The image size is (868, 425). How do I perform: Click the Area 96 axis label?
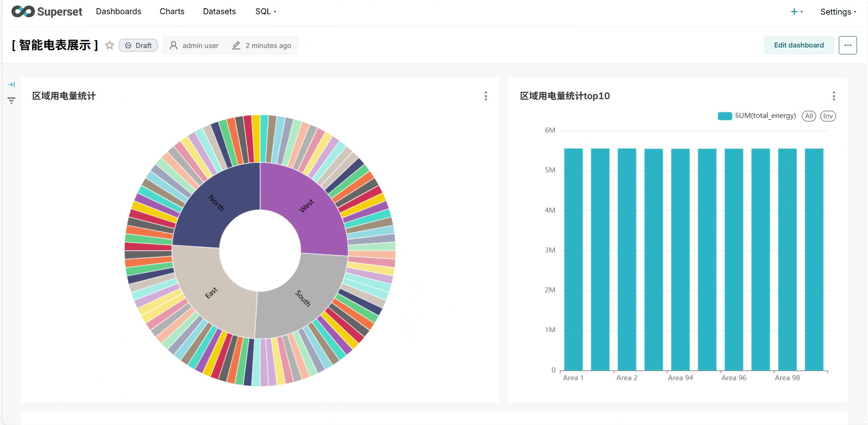(734, 378)
